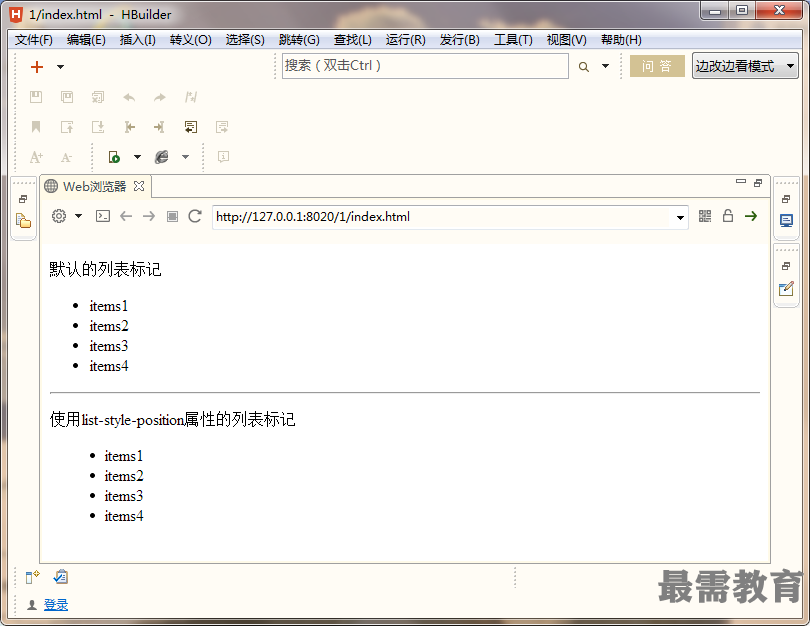The height and width of the screenshot is (626, 810).
Task: Restore the Web browser panel view
Action: coord(758,183)
